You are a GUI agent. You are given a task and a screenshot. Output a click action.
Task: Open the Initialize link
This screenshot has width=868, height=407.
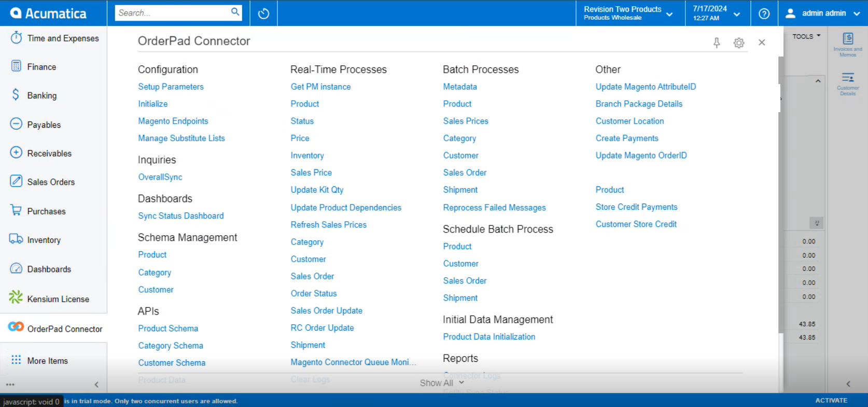point(152,104)
